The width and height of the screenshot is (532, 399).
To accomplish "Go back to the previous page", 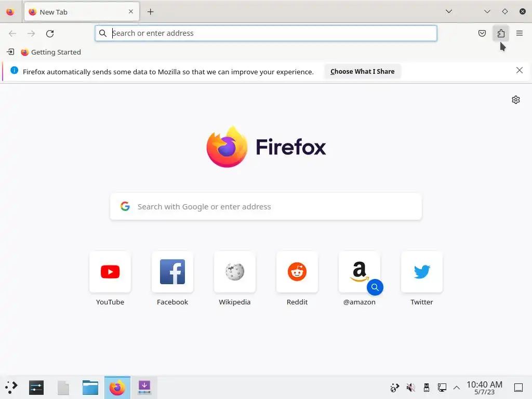I will (x=12, y=33).
